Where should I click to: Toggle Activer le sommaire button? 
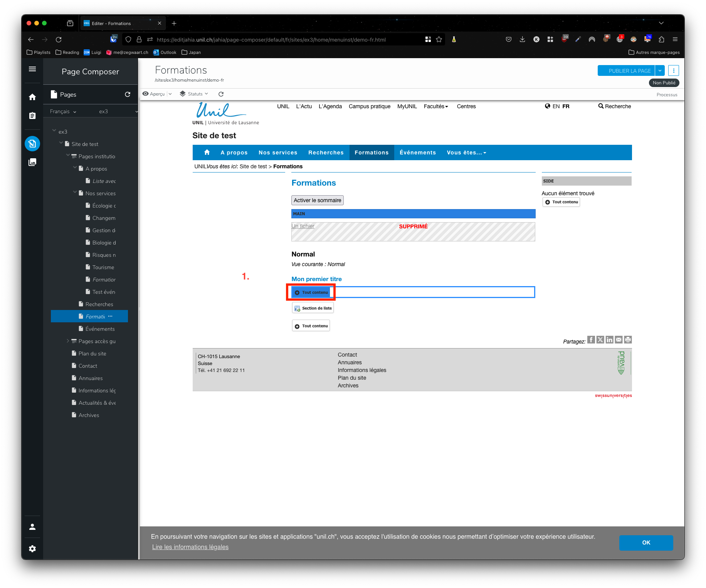point(317,200)
